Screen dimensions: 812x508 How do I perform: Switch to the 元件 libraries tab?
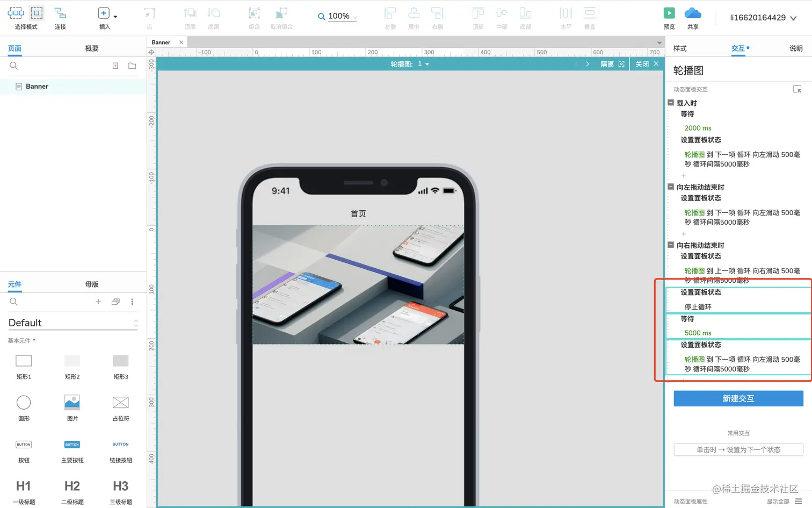[15, 284]
